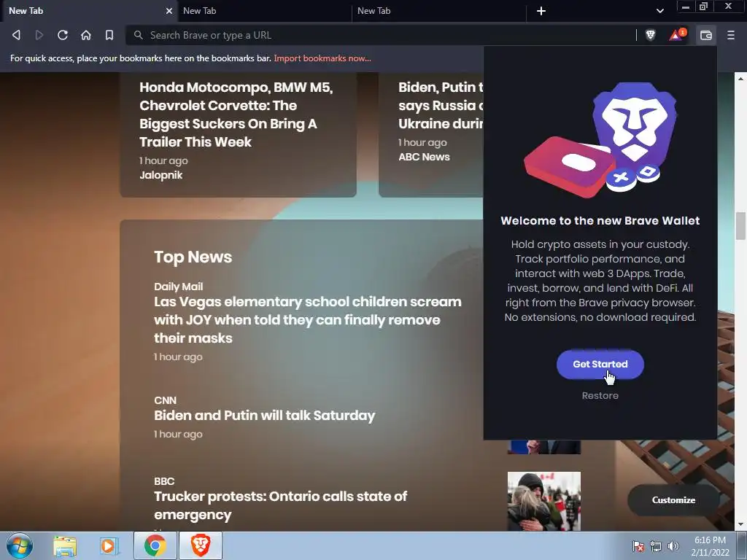Open the Customize button
Screen dimensions: 747x560
tap(673, 500)
